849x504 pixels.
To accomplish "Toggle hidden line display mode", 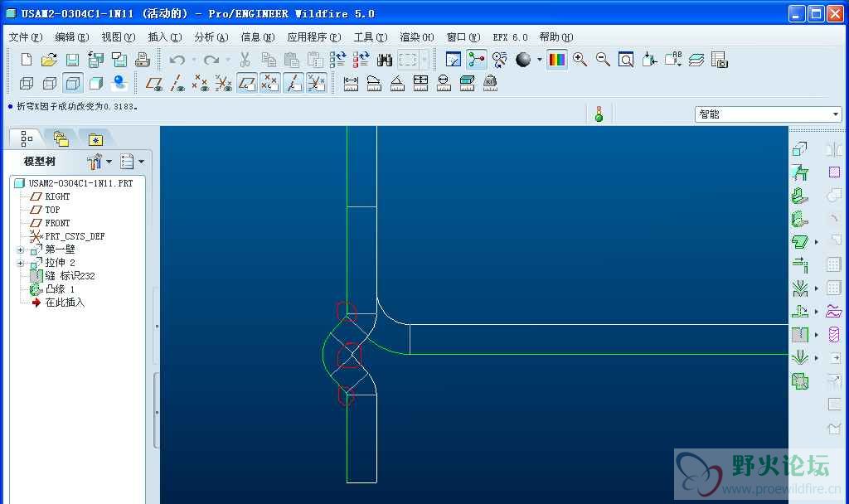I will pyautogui.click(x=49, y=83).
